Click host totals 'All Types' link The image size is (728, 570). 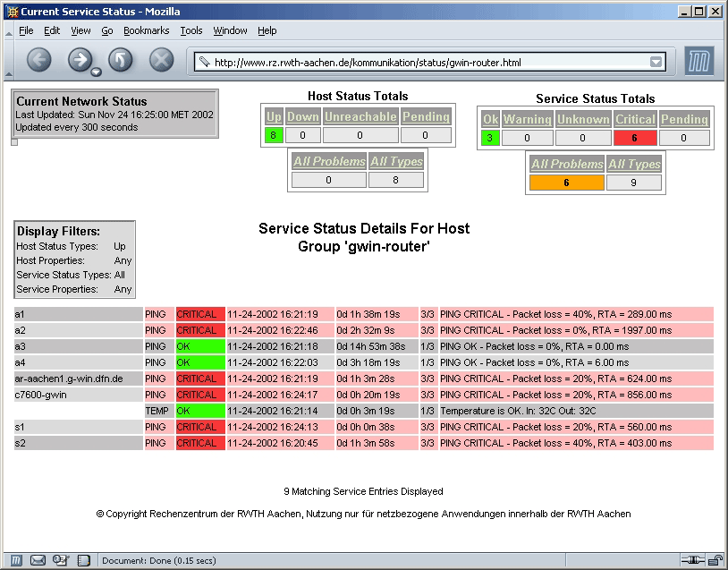[396, 161]
